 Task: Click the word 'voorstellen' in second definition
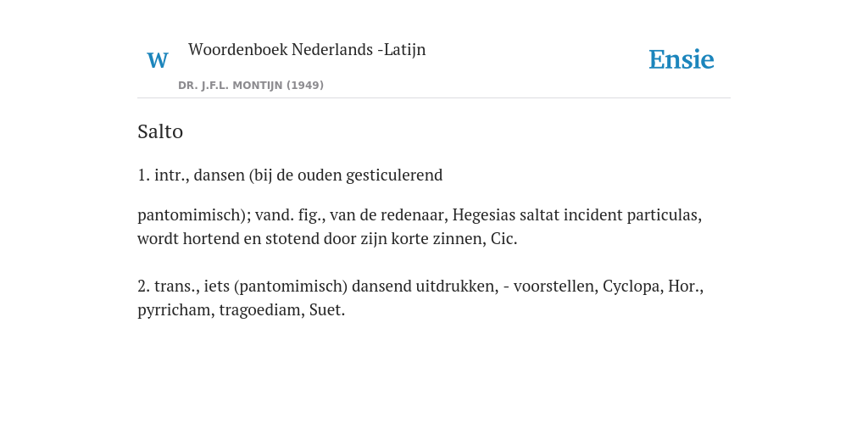(x=556, y=287)
